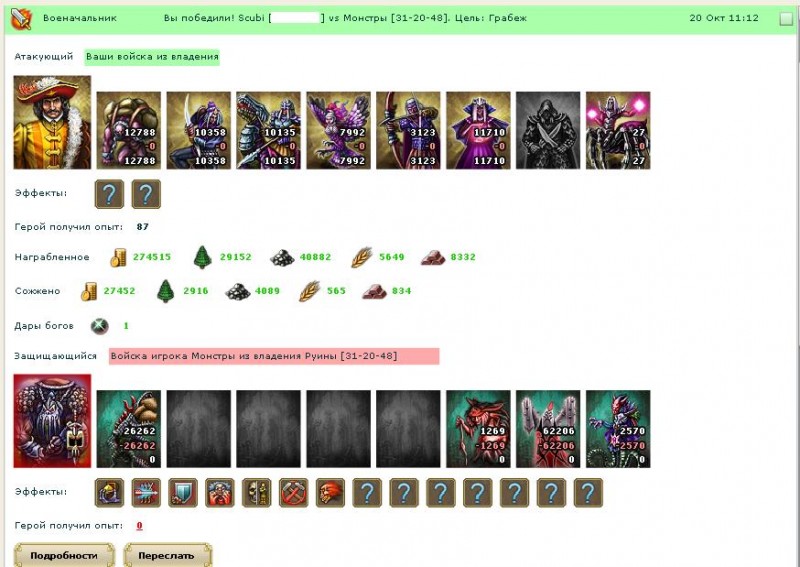800x567 pixels.
Task: Select the spider unit card showing 27
Action: click(618, 130)
